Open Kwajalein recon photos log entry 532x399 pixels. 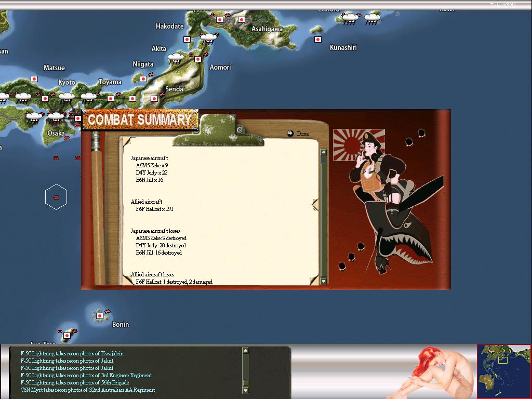pos(72,353)
